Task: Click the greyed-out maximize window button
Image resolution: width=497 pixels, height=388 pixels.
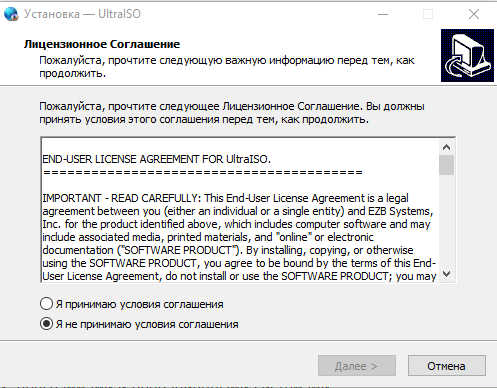Action: click(x=428, y=14)
